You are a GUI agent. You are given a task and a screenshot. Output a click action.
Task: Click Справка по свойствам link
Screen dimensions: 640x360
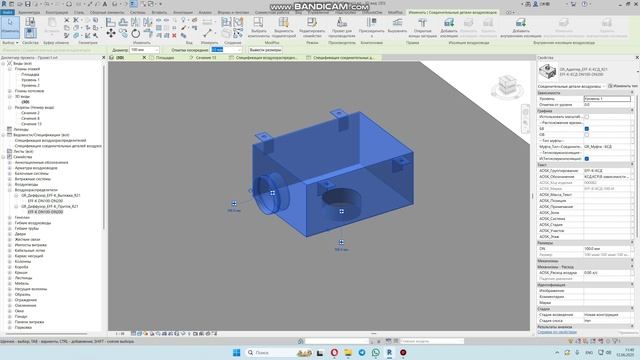tap(557, 332)
